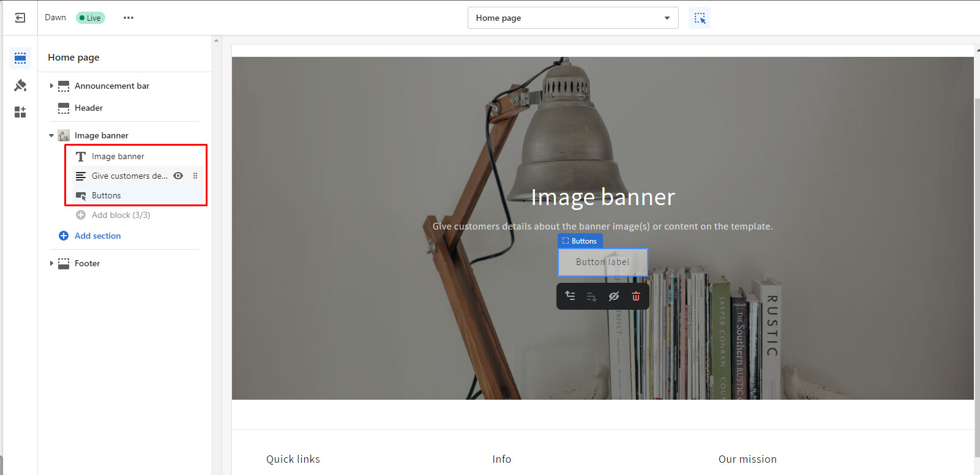Click the Info footer heading
Image resolution: width=980 pixels, height=475 pixels.
pos(502,459)
